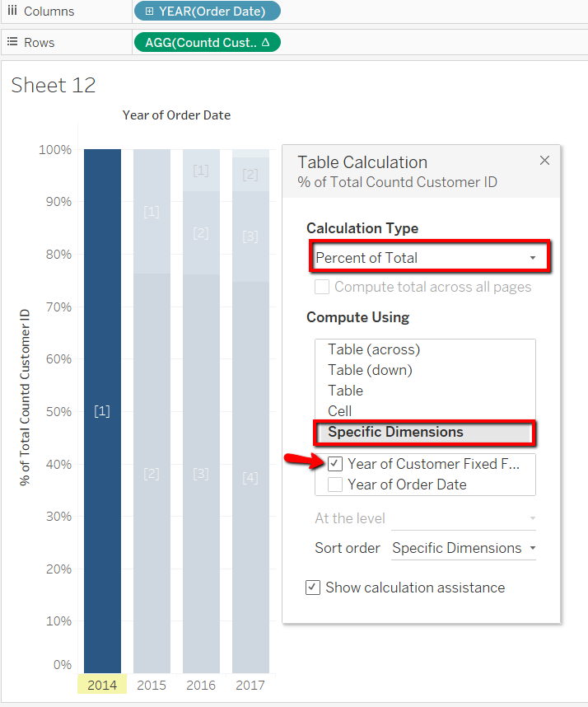This screenshot has height=707, width=588.
Task: Click the Columns shelf icon
Action: pyautogui.click(x=12, y=12)
